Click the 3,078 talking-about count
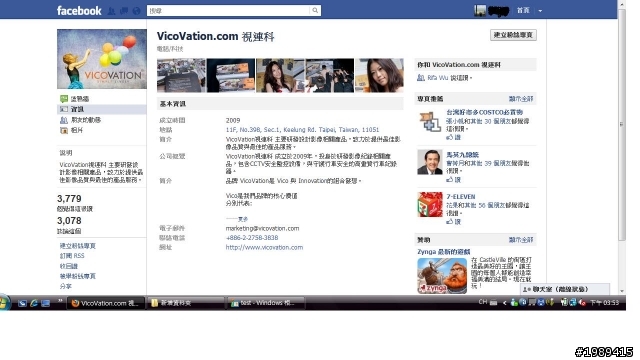The height and width of the screenshot is (360, 640). pos(69,221)
